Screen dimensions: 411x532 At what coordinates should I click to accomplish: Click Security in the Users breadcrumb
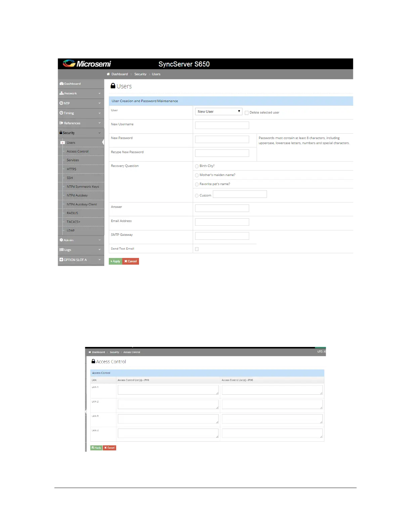click(x=140, y=74)
